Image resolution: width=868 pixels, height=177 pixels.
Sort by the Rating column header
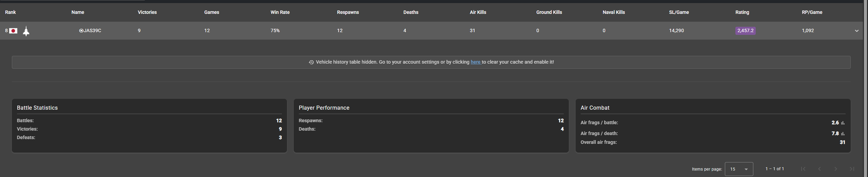coord(742,12)
